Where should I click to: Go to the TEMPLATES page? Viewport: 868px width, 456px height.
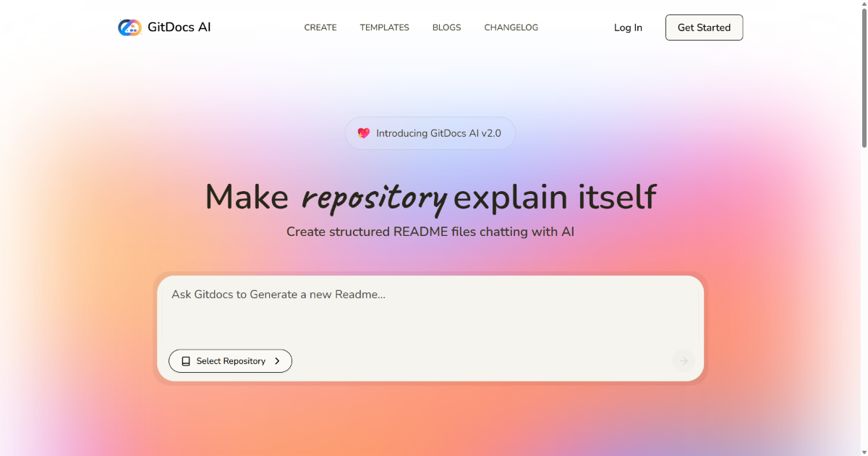click(x=384, y=28)
